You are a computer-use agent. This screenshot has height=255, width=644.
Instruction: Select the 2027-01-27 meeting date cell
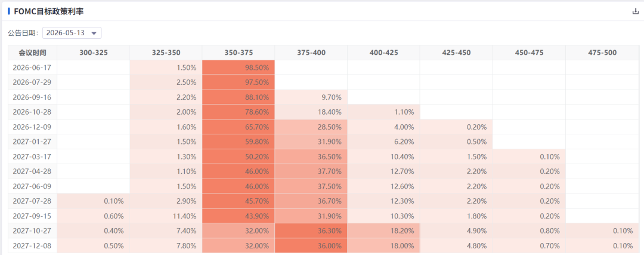[32, 142]
